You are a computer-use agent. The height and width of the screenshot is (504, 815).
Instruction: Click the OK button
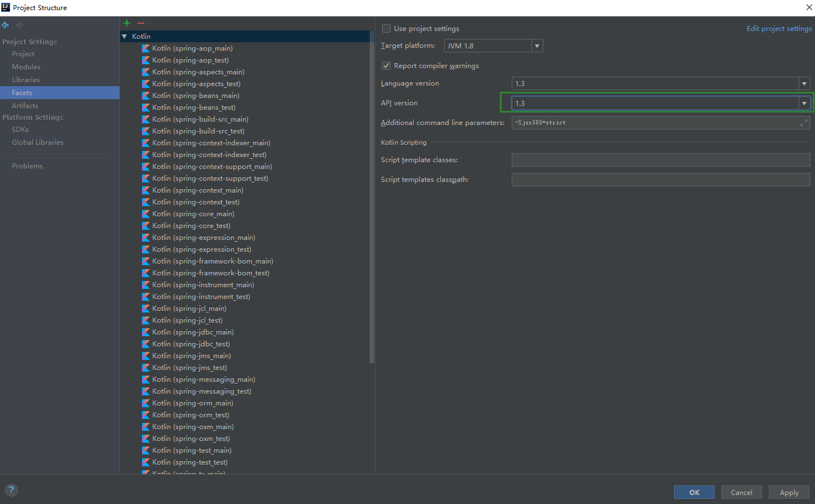694,492
